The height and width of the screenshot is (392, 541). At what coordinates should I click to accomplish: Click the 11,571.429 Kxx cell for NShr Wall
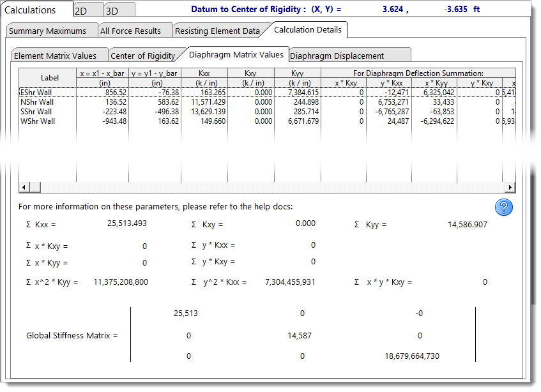pyautogui.click(x=204, y=102)
